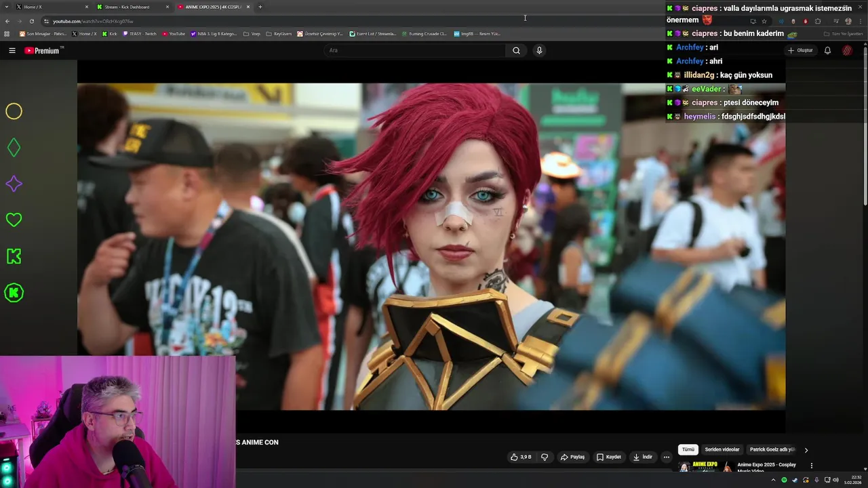Screen dimensions: 868x488
Task: Close the Home / X tab
Action: [87, 7]
